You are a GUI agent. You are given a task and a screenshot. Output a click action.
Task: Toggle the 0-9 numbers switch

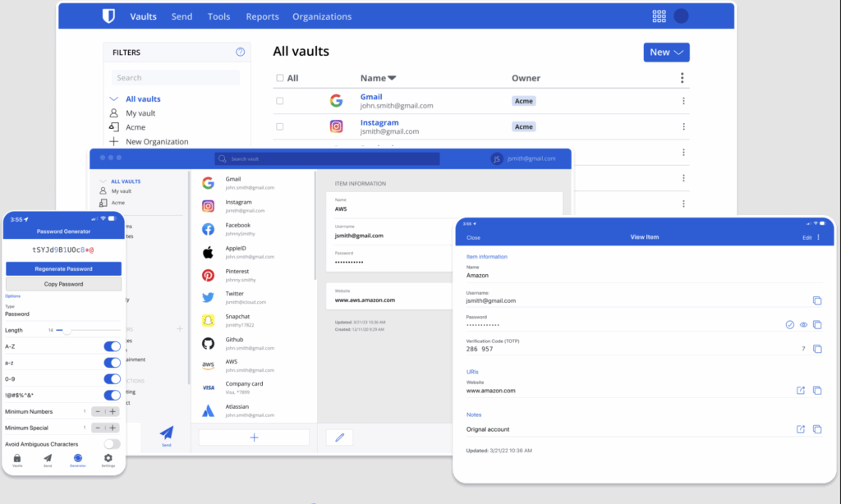[x=112, y=379]
